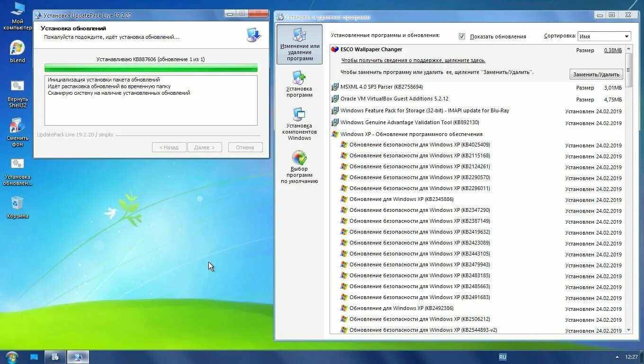This screenshot has width=644, height=364.
Task: Select security update KB2479943 row
Action: (x=477, y=264)
